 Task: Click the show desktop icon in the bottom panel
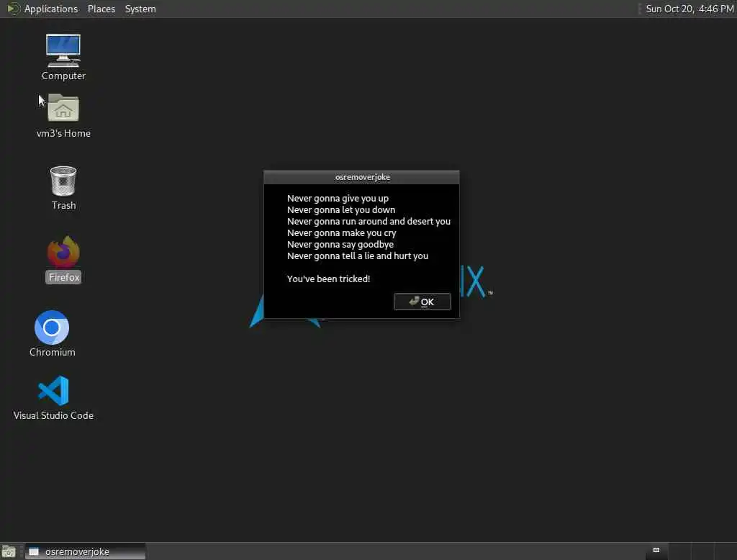[x=9, y=551]
